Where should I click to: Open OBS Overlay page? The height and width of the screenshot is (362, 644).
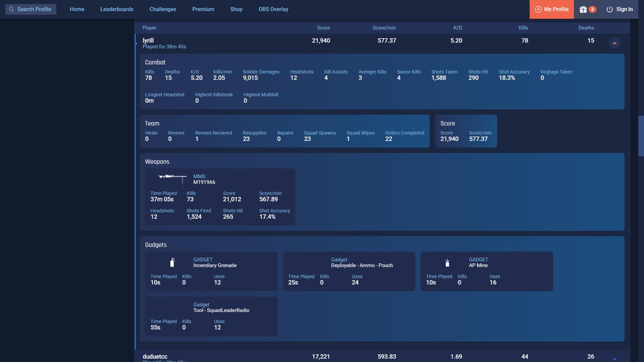pos(273,9)
